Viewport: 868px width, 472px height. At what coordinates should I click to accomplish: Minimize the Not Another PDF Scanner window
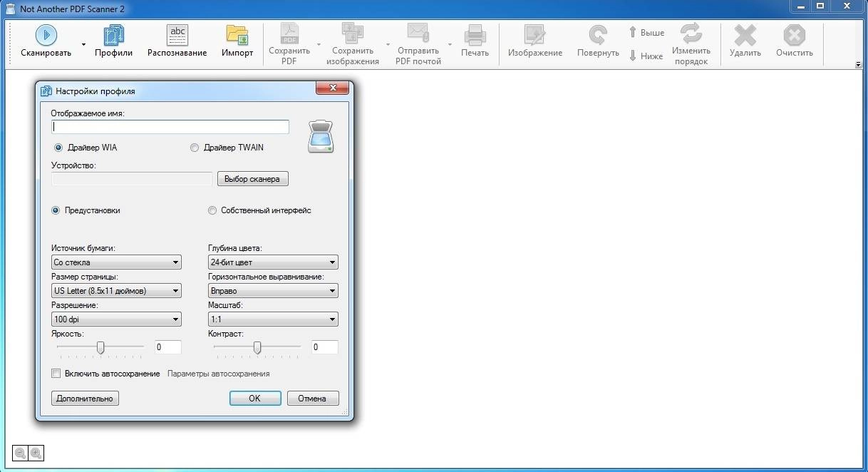(801, 6)
